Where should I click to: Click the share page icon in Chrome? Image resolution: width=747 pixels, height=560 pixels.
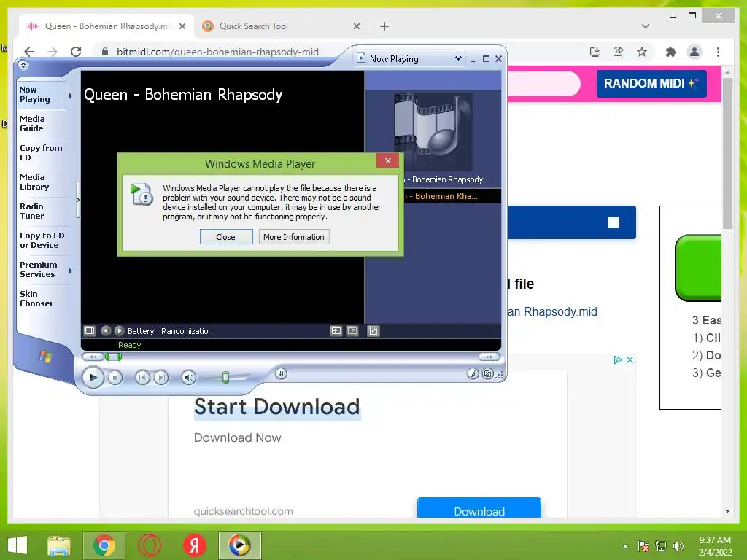pyautogui.click(x=619, y=52)
